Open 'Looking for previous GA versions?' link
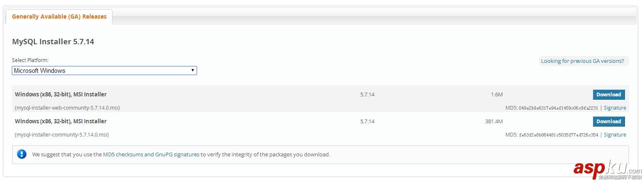Image resolution: width=644 pixels, height=182 pixels. click(582, 61)
